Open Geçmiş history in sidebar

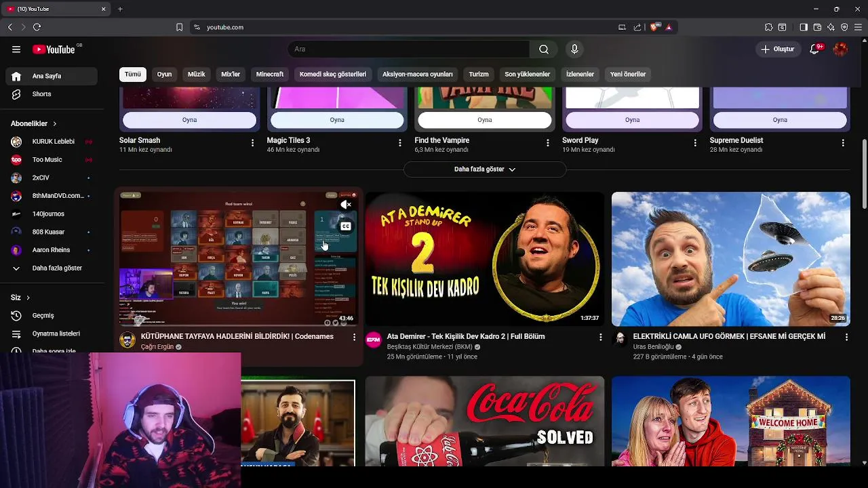tap(52, 316)
